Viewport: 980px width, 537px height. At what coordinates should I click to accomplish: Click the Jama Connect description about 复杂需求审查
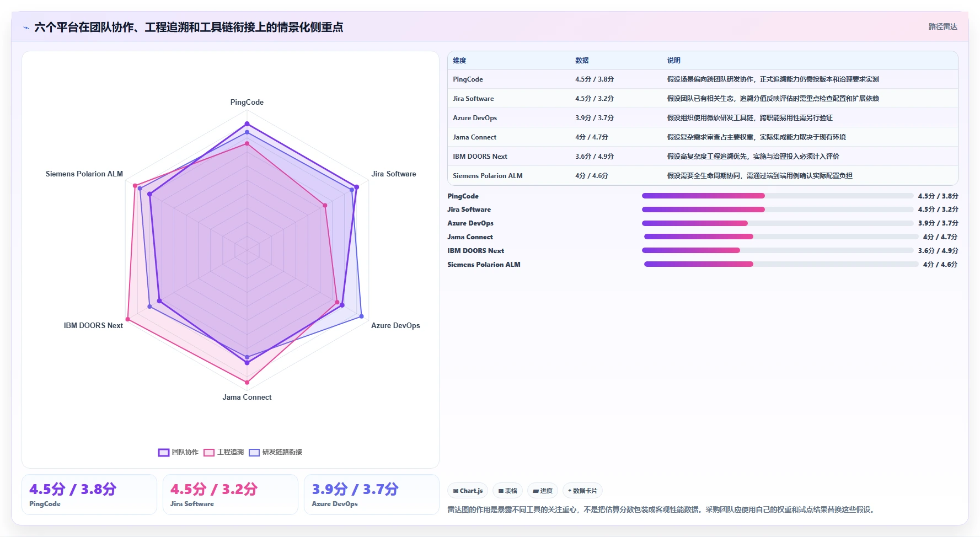(756, 137)
